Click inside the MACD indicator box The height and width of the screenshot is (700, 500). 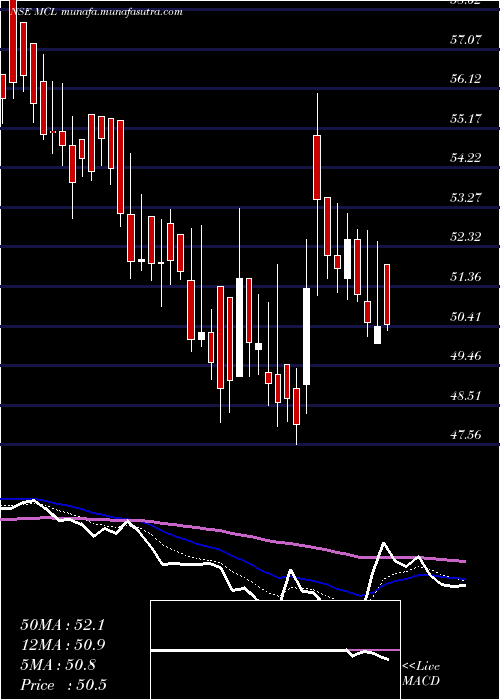(x=275, y=650)
